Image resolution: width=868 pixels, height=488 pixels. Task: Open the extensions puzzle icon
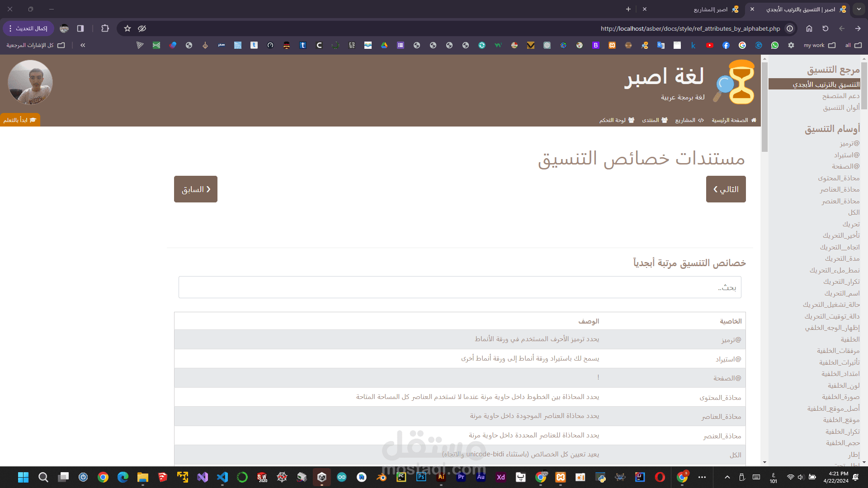click(105, 28)
